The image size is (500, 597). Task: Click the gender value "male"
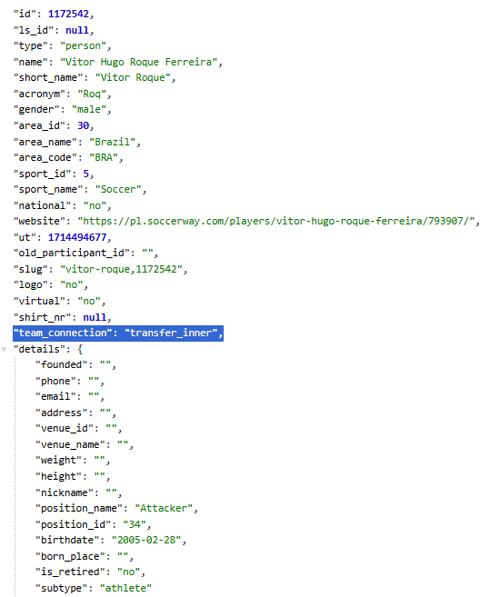click(x=89, y=110)
